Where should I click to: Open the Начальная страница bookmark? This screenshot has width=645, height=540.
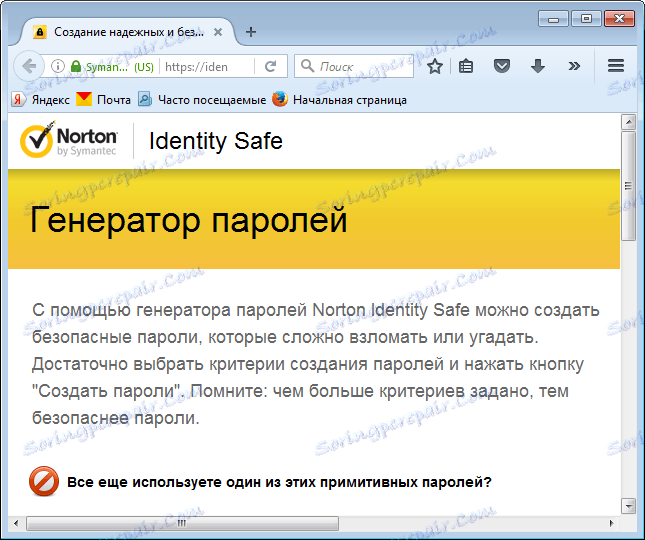tap(339, 100)
